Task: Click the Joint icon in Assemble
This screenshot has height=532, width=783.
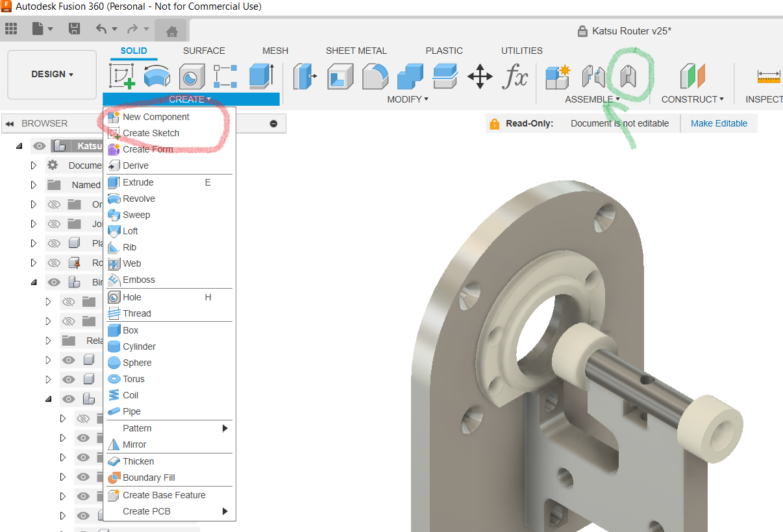Action: point(593,77)
